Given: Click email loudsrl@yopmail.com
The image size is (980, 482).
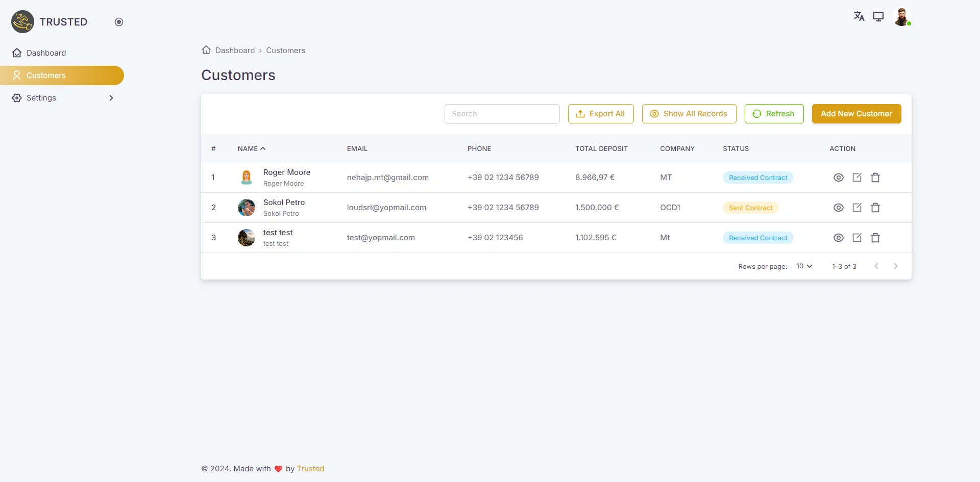Looking at the screenshot, I should (x=386, y=208).
